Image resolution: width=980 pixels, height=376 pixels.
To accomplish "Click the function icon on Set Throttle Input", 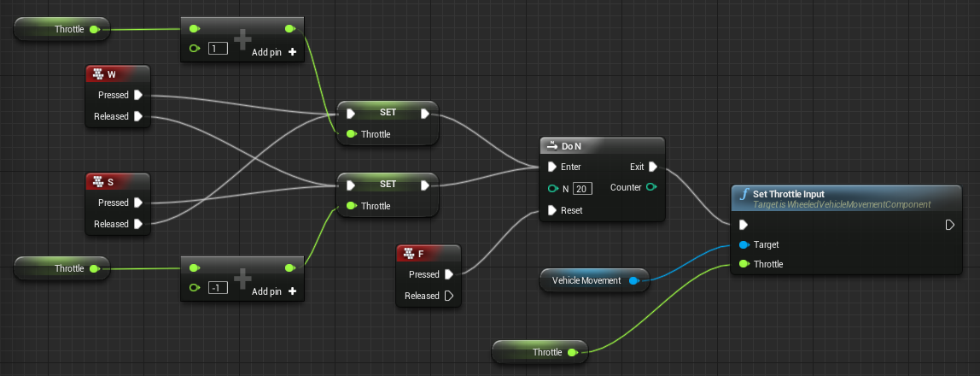I will click(744, 195).
